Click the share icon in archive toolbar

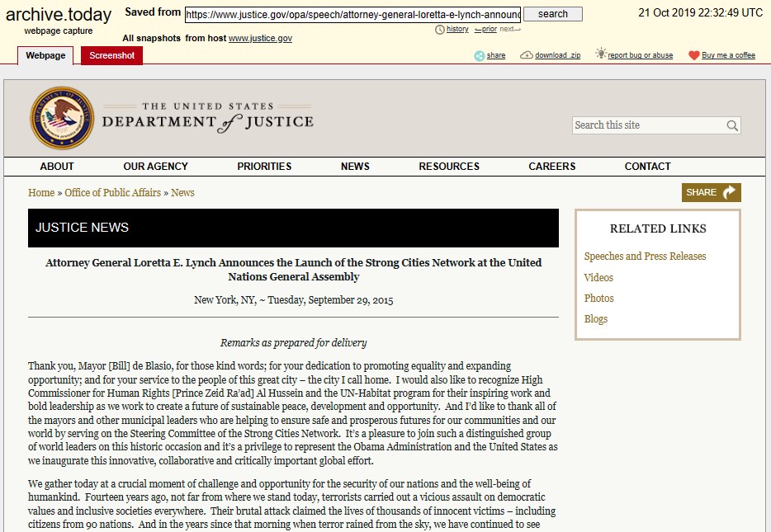pyautogui.click(x=480, y=55)
